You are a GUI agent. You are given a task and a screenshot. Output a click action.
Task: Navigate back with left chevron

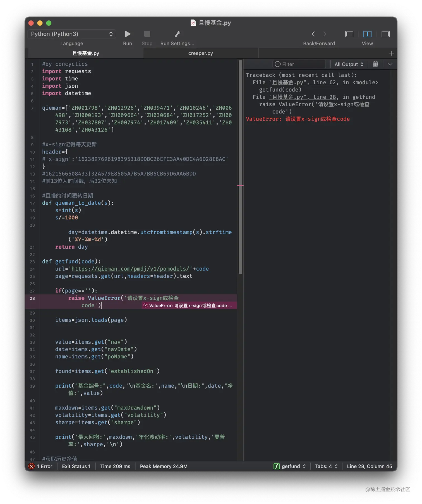313,34
